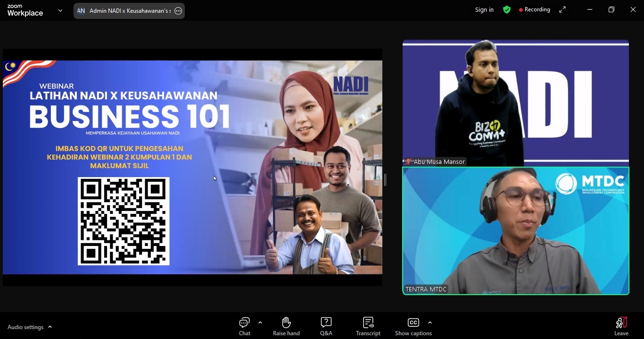644x339 pixels.
Task: Click the MTDC logo in the video
Action: (590, 184)
